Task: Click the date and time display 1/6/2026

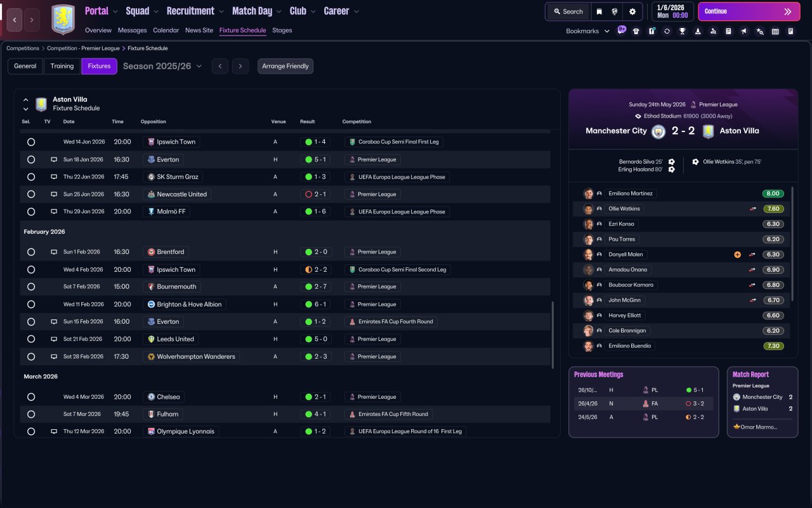Action: [x=673, y=11]
